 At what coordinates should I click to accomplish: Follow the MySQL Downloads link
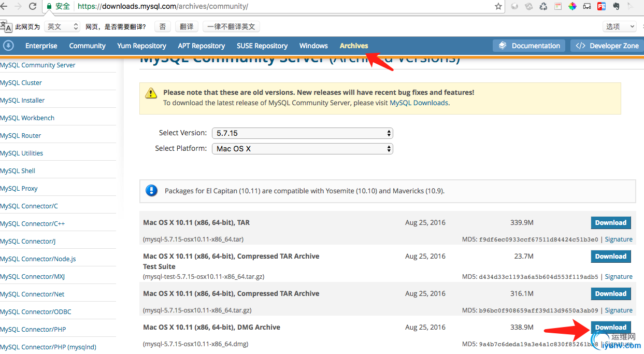tap(419, 103)
